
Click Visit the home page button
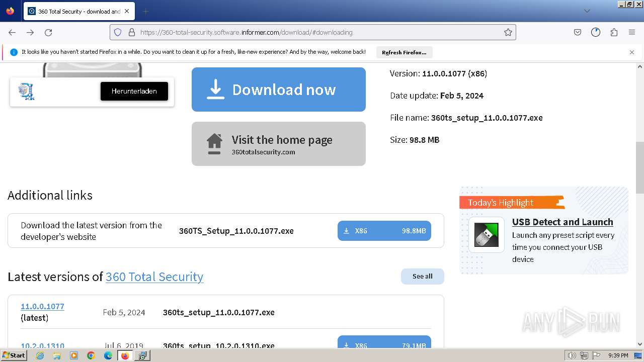tap(278, 144)
